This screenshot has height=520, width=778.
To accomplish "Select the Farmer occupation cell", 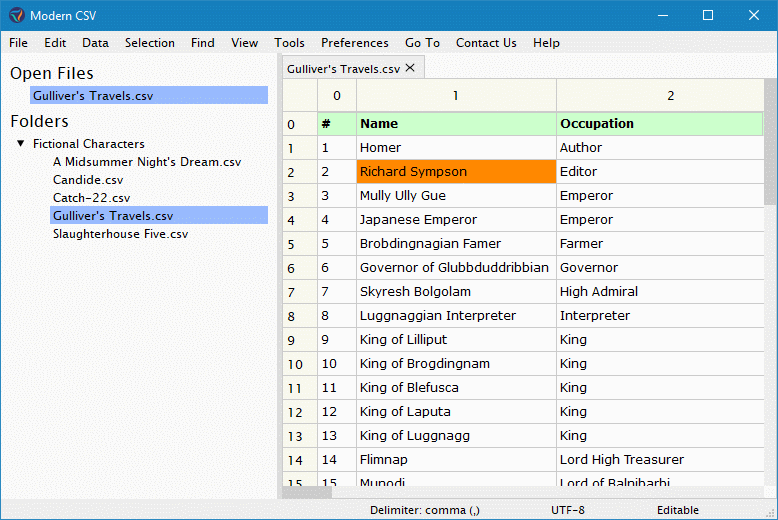I will (660, 244).
